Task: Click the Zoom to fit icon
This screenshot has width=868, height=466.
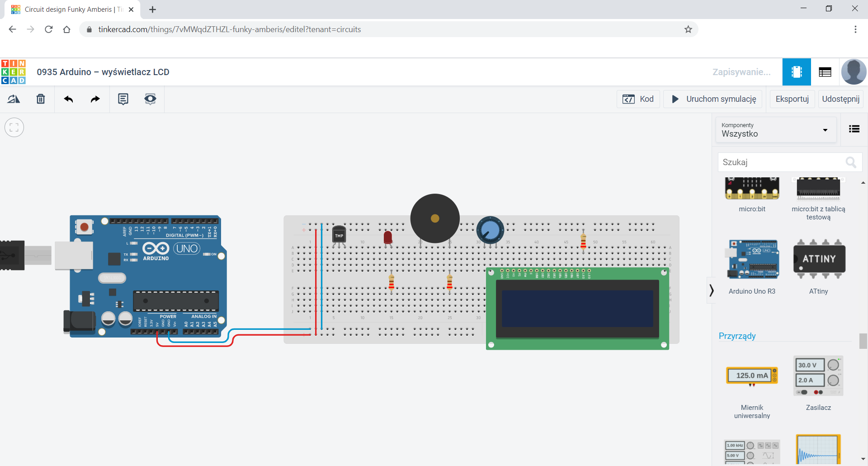Action: [x=14, y=127]
